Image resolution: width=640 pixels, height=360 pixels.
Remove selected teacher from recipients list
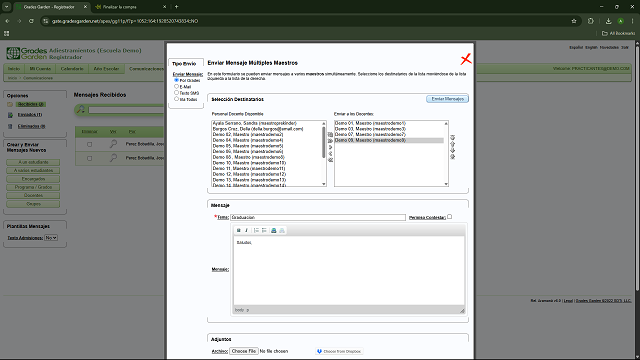(330, 153)
